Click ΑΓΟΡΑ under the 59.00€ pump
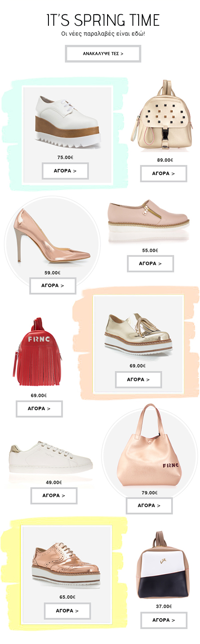Screen dimensions: 200x644 (x=53, y=286)
